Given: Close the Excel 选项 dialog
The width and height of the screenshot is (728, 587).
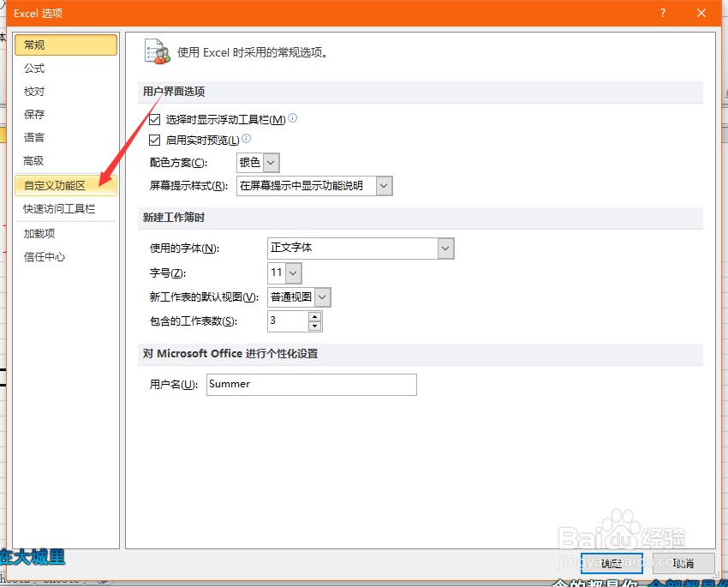Looking at the screenshot, I should coord(701,13).
